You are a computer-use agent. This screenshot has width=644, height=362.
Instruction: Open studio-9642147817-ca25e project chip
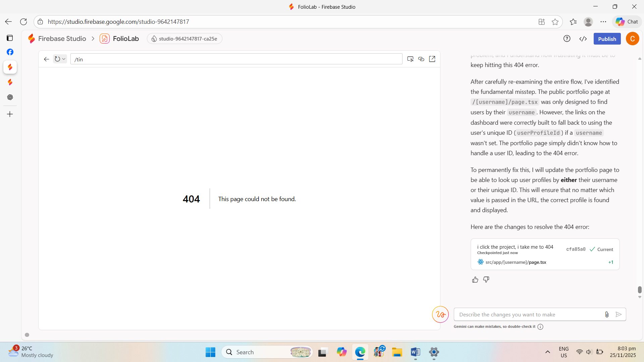coord(184,39)
